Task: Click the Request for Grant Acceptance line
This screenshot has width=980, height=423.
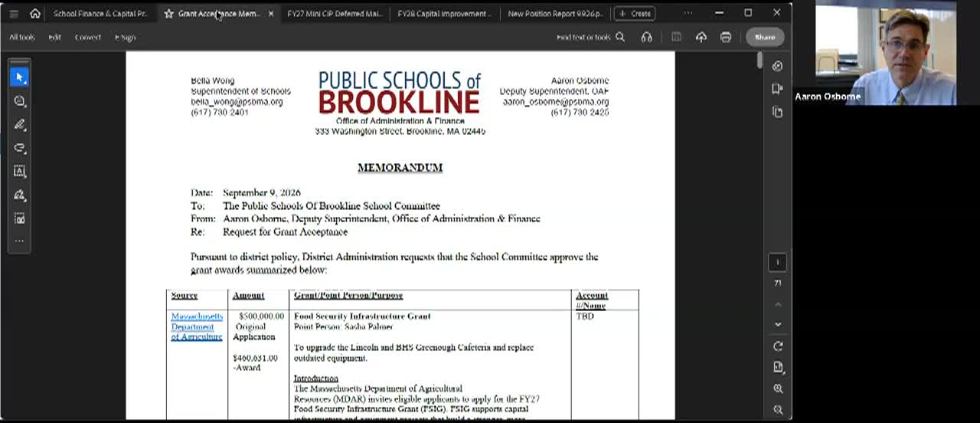Action: pos(285,231)
